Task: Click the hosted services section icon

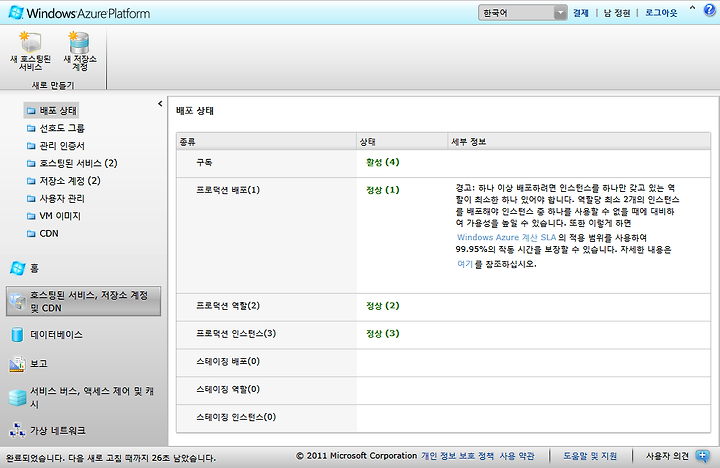Action: pyautogui.click(x=17, y=301)
